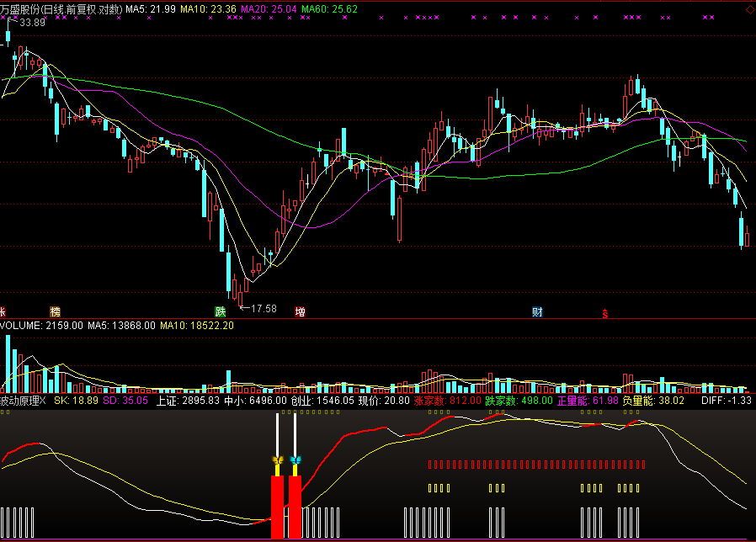Click the MA20: 25.04 label

(269, 9)
